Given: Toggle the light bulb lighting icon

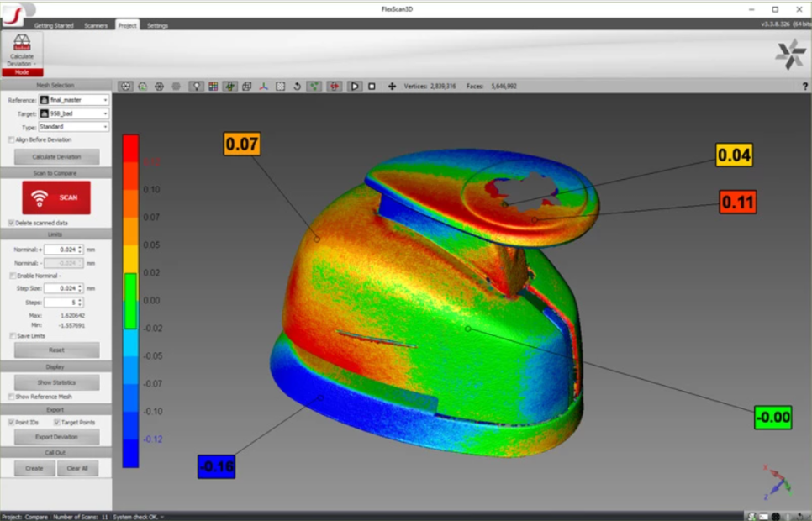Looking at the screenshot, I should pyautogui.click(x=196, y=87).
